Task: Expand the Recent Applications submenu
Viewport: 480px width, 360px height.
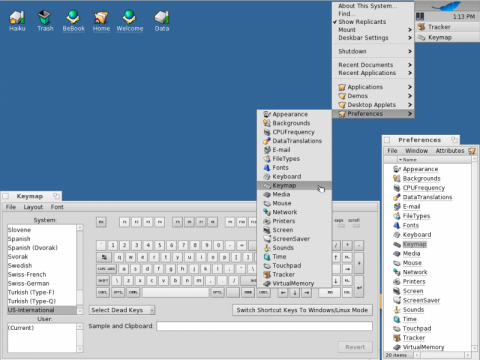Action: (373, 73)
